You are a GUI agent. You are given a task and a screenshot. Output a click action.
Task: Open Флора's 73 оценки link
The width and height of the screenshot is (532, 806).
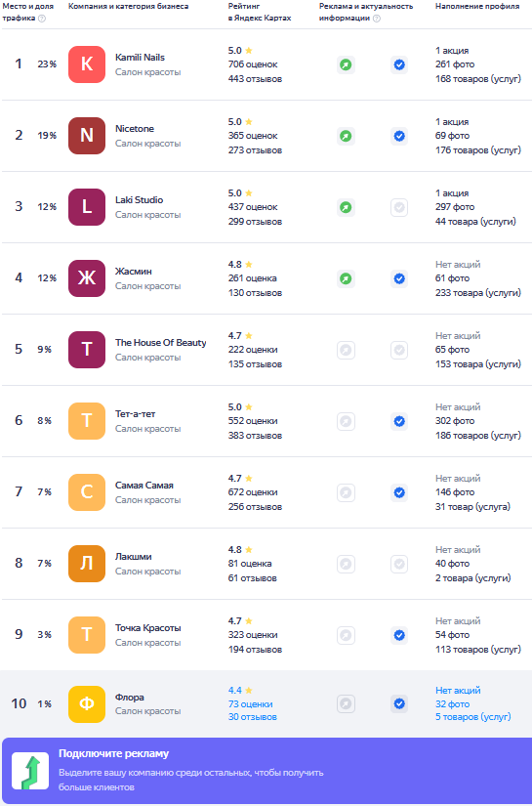pos(250,704)
